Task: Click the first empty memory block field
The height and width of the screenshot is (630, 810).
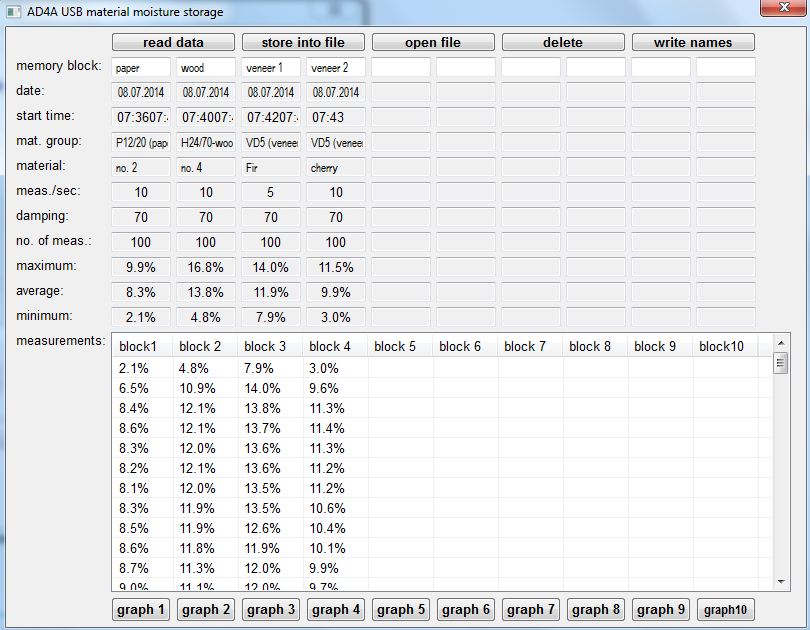Action: (x=401, y=68)
